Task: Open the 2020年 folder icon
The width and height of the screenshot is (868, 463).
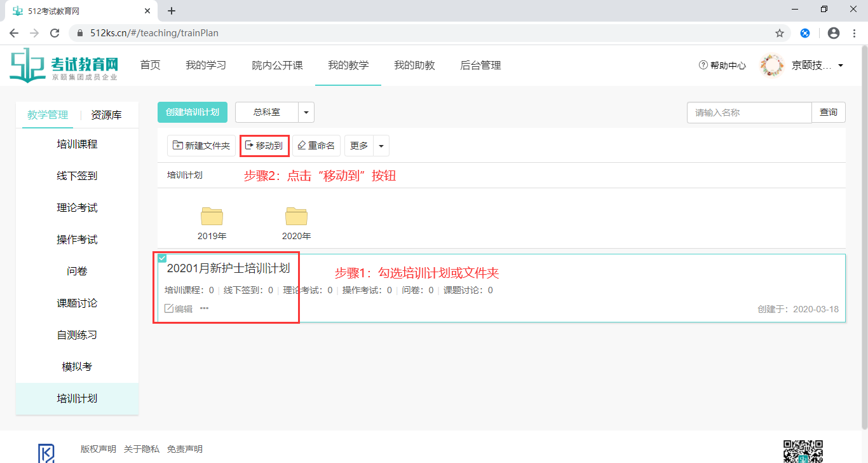Action: (296, 216)
